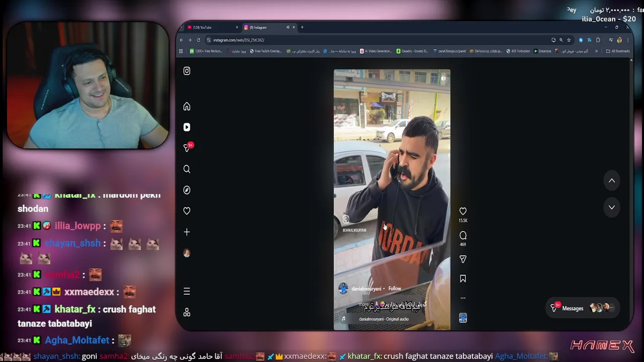Open Instagram logo in sidebar
Screen dimensions: 644x362
tap(187, 71)
